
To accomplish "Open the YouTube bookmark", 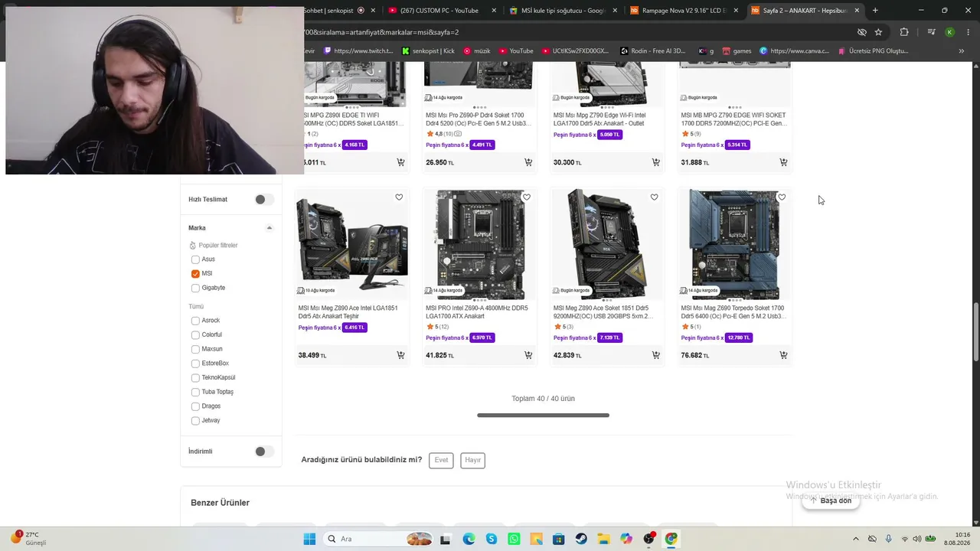I will (x=516, y=51).
